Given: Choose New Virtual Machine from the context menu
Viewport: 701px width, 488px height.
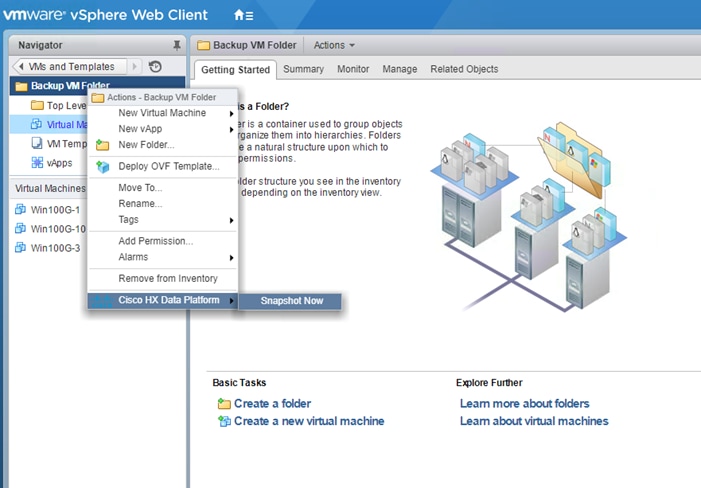Looking at the screenshot, I should (x=163, y=113).
